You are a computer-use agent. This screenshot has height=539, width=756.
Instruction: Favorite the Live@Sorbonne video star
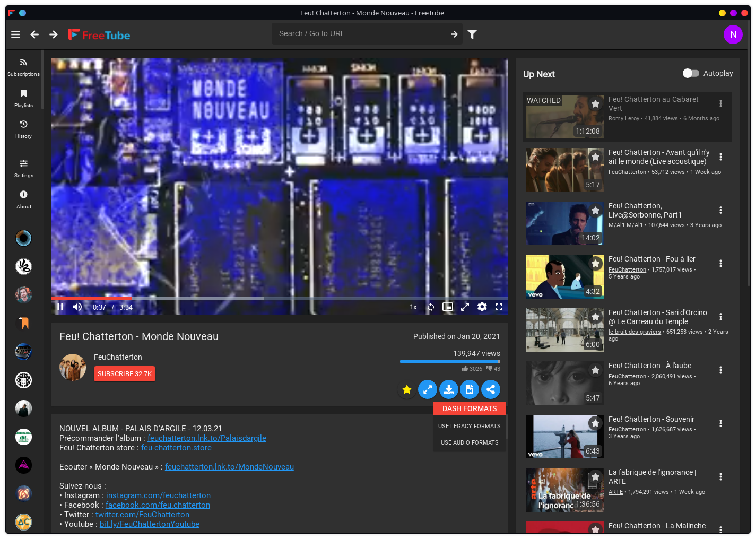(595, 211)
